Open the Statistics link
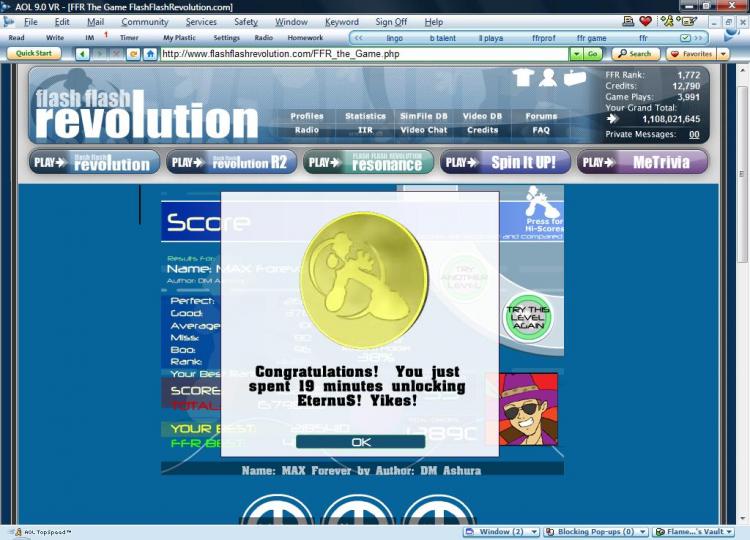 click(x=365, y=116)
